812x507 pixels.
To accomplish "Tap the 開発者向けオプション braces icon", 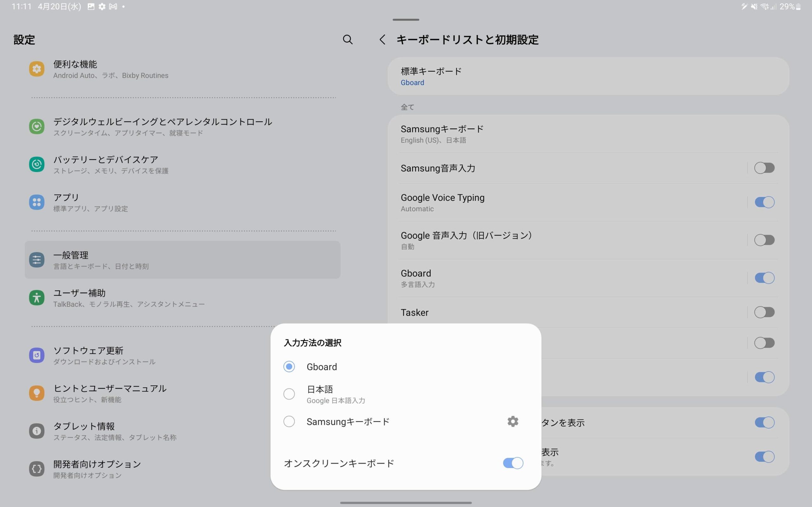I will tap(36, 469).
